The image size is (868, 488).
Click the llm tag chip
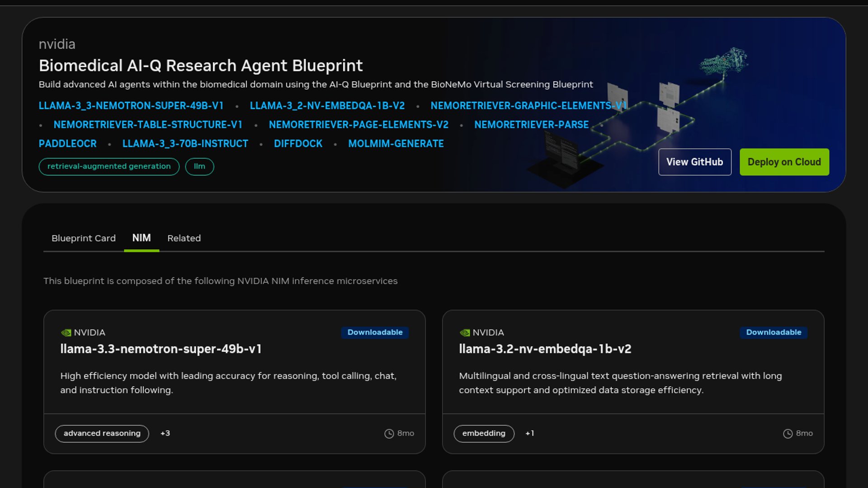tap(199, 167)
